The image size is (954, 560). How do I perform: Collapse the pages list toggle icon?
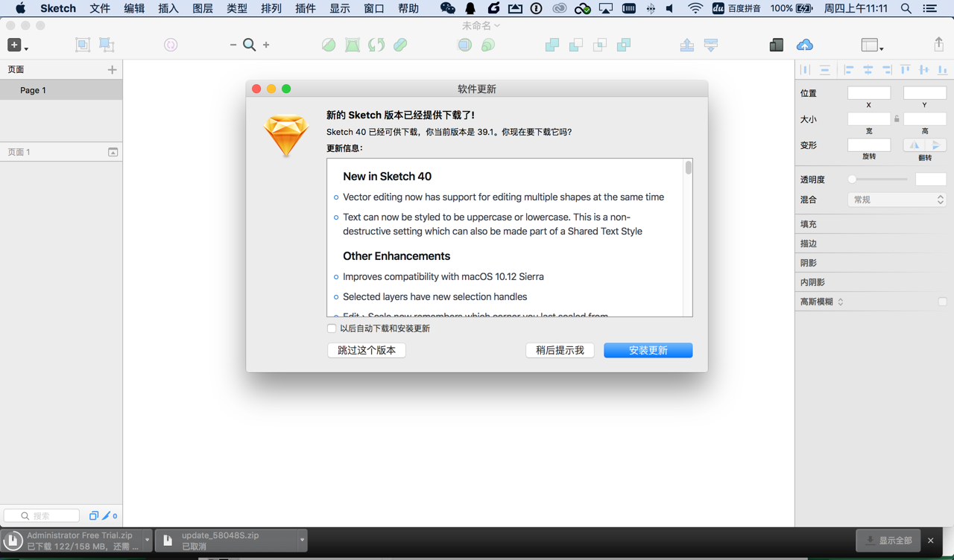(113, 152)
